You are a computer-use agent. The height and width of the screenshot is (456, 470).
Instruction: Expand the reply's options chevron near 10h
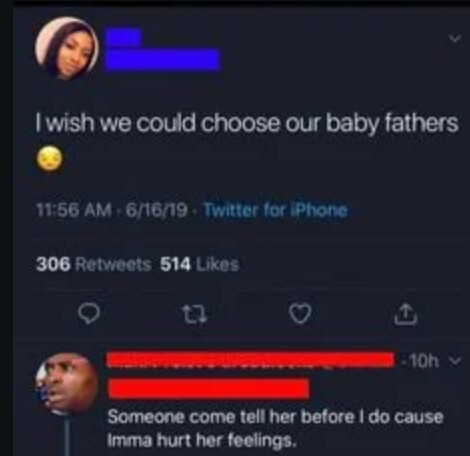point(456,360)
